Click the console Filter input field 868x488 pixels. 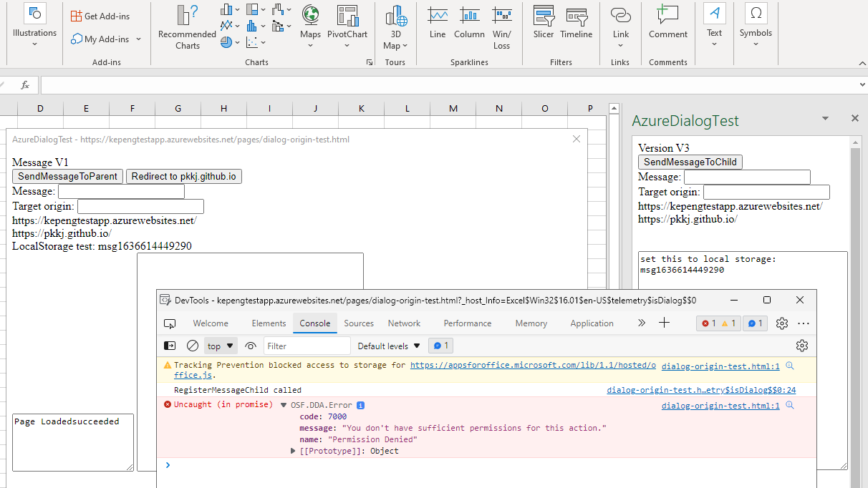click(307, 346)
